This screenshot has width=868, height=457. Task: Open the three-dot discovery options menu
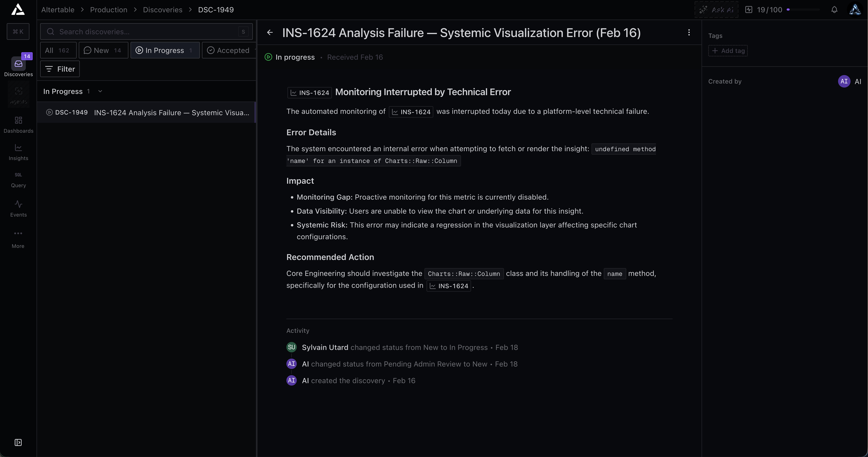[x=689, y=32]
